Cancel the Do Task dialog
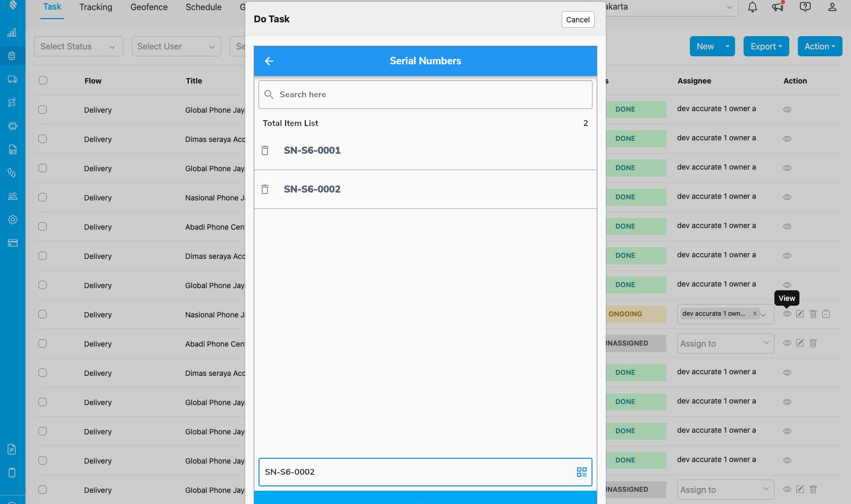Image resolution: width=851 pixels, height=504 pixels. pyautogui.click(x=578, y=20)
